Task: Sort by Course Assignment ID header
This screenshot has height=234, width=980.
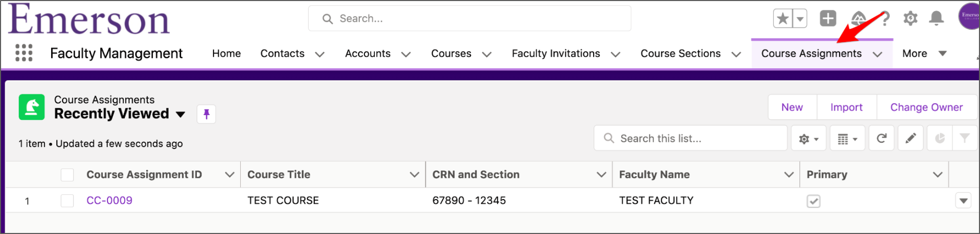Action: tap(144, 175)
